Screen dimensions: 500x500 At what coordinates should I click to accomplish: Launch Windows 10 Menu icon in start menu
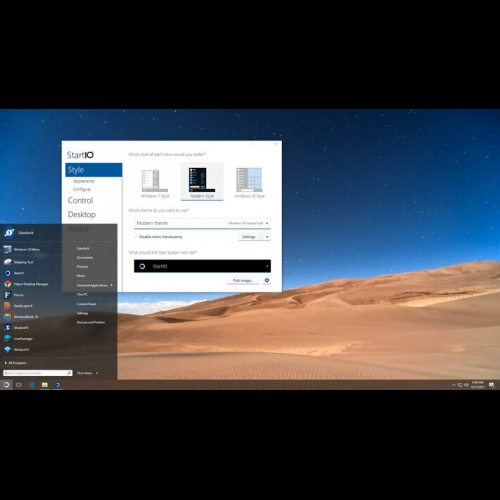[8, 249]
